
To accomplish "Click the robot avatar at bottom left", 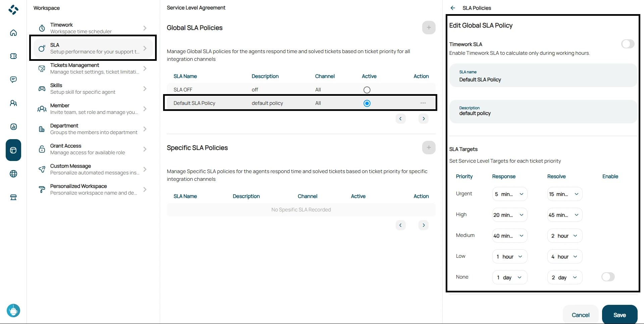I will point(13,311).
